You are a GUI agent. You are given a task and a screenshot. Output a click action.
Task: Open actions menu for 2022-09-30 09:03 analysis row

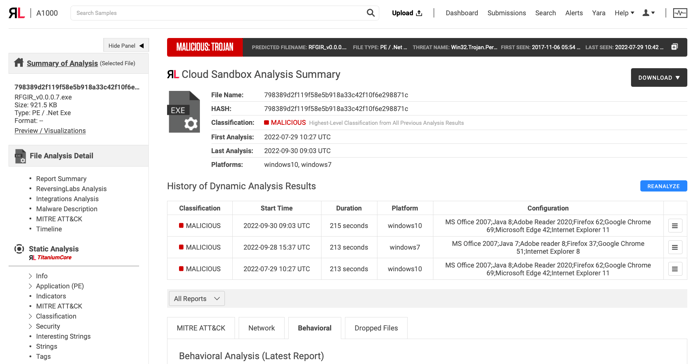tap(675, 226)
